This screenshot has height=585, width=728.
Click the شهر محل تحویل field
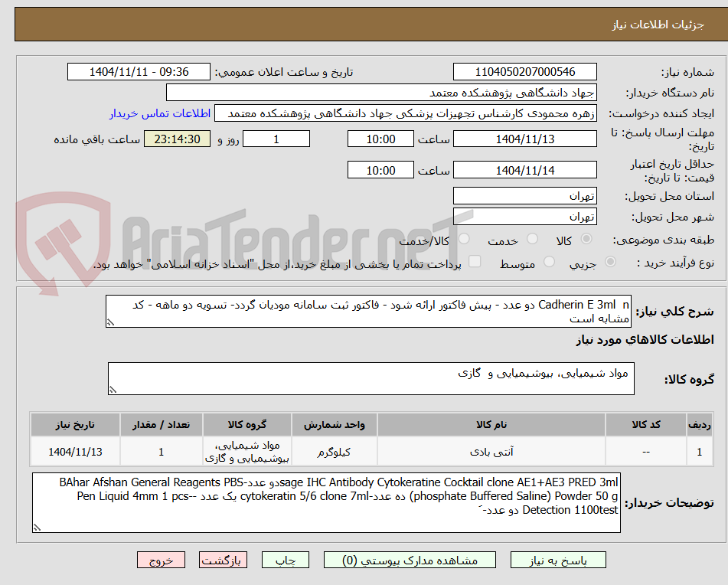[x=524, y=217]
